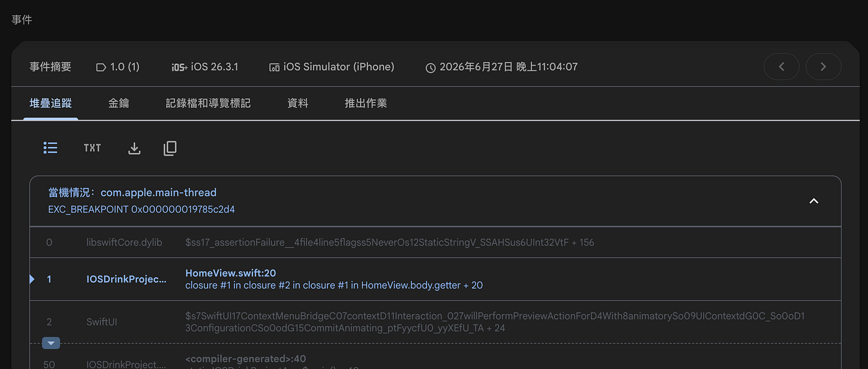Click the iOS Simulator device icon
Viewport: 868px width, 369px height.
273,67
